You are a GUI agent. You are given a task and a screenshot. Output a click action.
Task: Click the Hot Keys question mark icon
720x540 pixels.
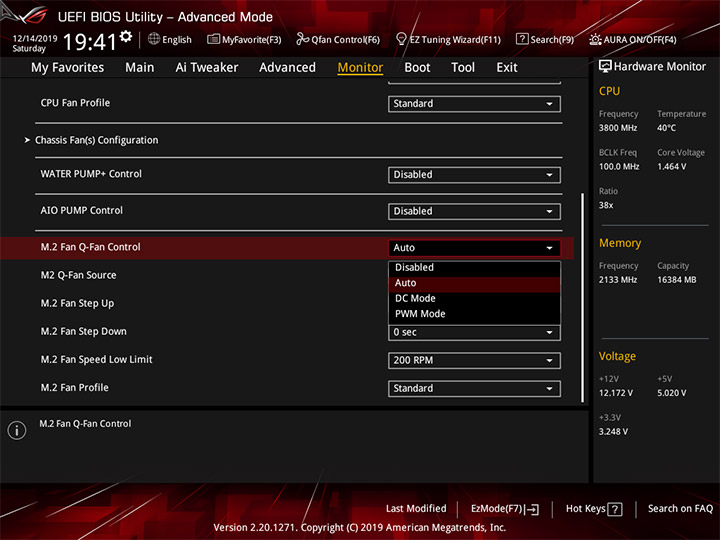[614, 509]
